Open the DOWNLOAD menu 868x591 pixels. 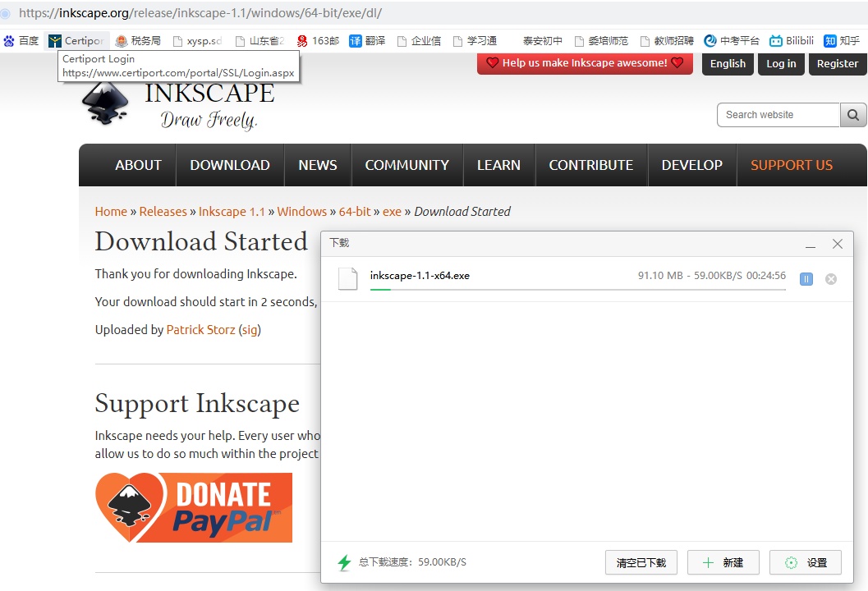230,165
